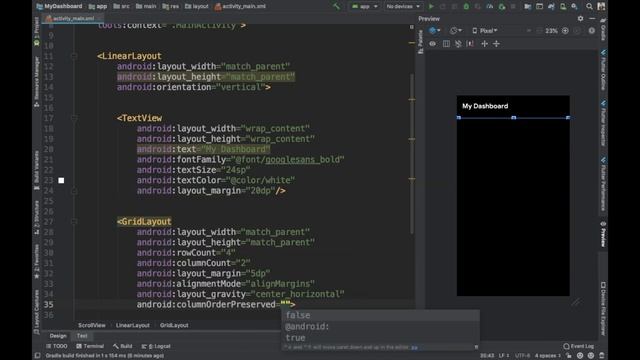
Task: Click the white color swatch in gutter line 23
Action: [61, 180]
